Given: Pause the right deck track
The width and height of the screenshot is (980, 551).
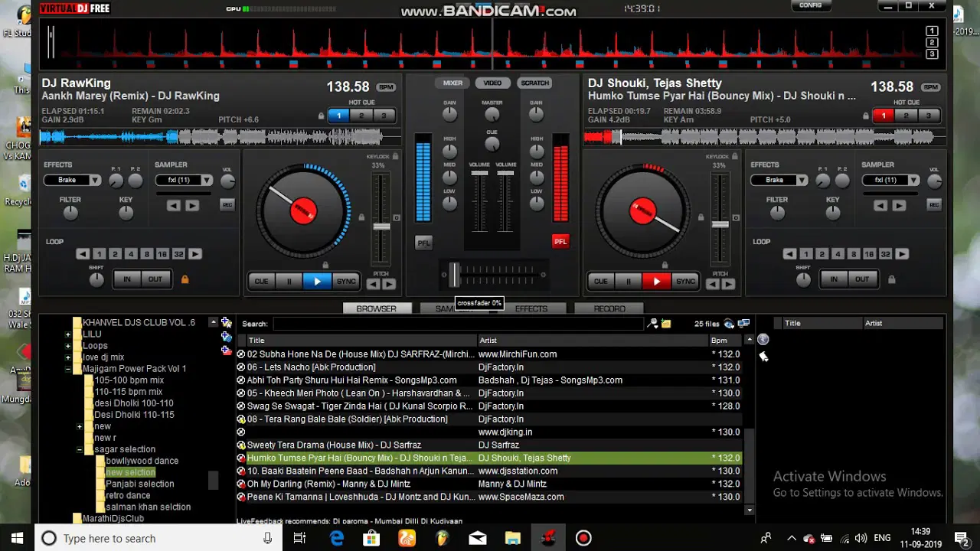Looking at the screenshot, I should tap(629, 281).
